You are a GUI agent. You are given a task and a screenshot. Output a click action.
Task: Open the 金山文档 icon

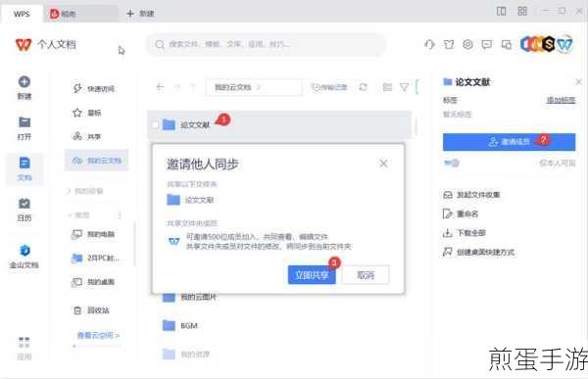[24, 250]
